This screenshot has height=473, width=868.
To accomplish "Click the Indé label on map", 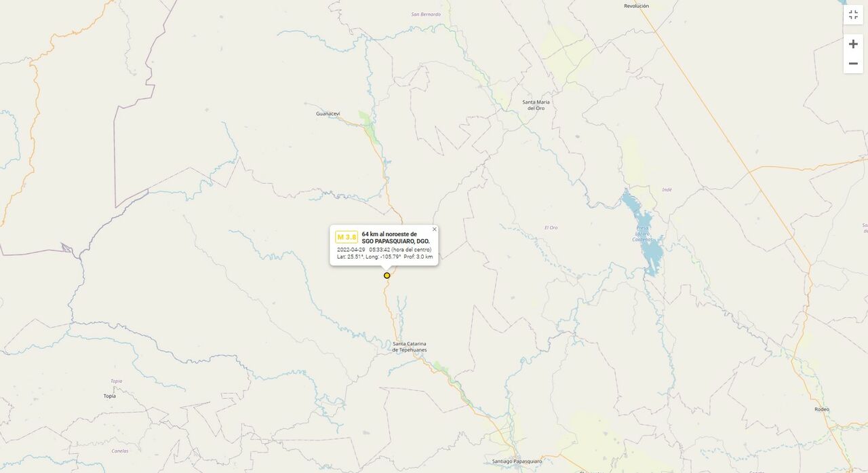I will (x=667, y=190).
